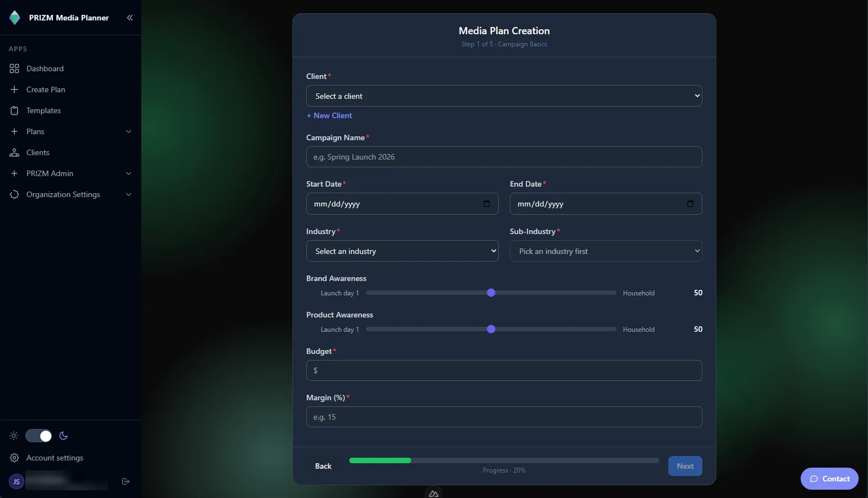Screen dimensions: 868x498
Task: Focus the Campaign Name input field
Action: click(x=504, y=157)
